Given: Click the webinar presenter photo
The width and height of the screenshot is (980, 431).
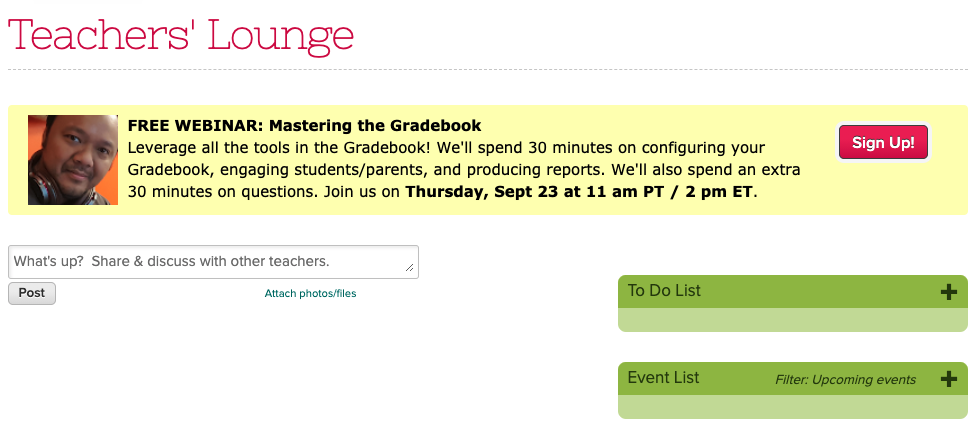Looking at the screenshot, I should pyautogui.click(x=73, y=160).
